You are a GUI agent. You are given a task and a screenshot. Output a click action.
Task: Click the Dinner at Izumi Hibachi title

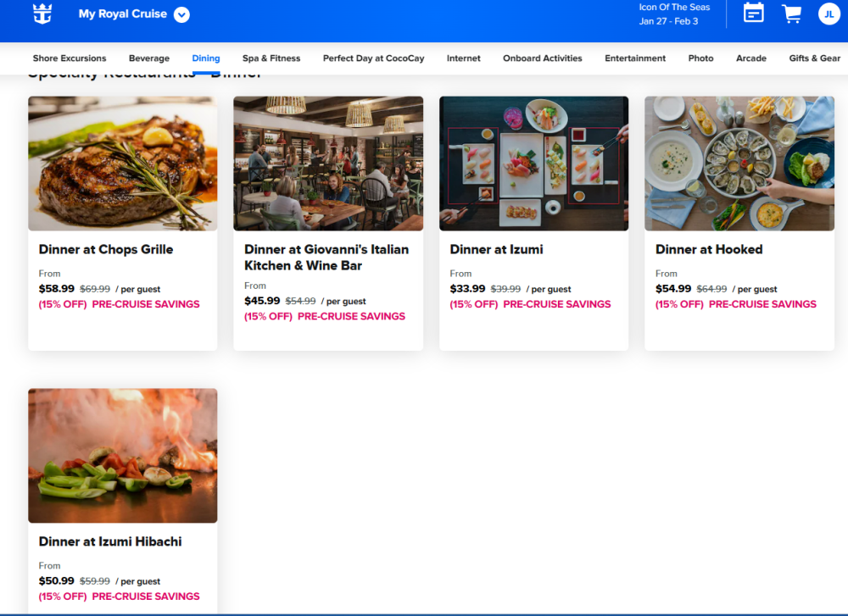(110, 541)
